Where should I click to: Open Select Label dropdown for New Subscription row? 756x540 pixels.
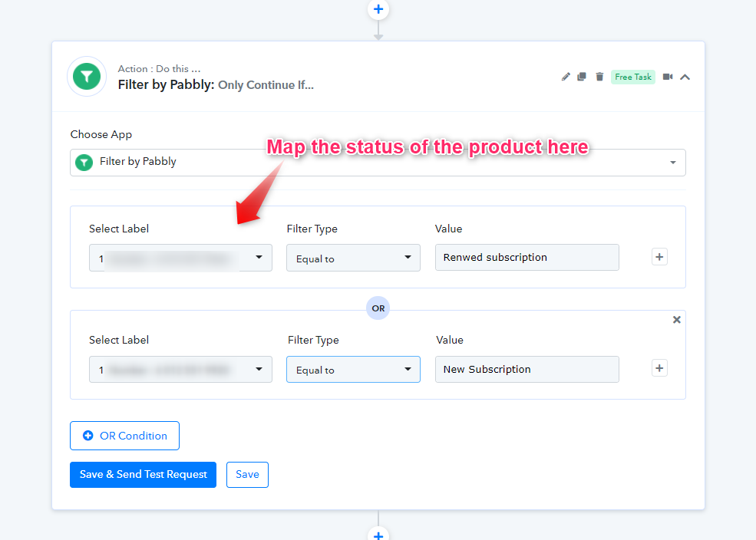tap(181, 370)
